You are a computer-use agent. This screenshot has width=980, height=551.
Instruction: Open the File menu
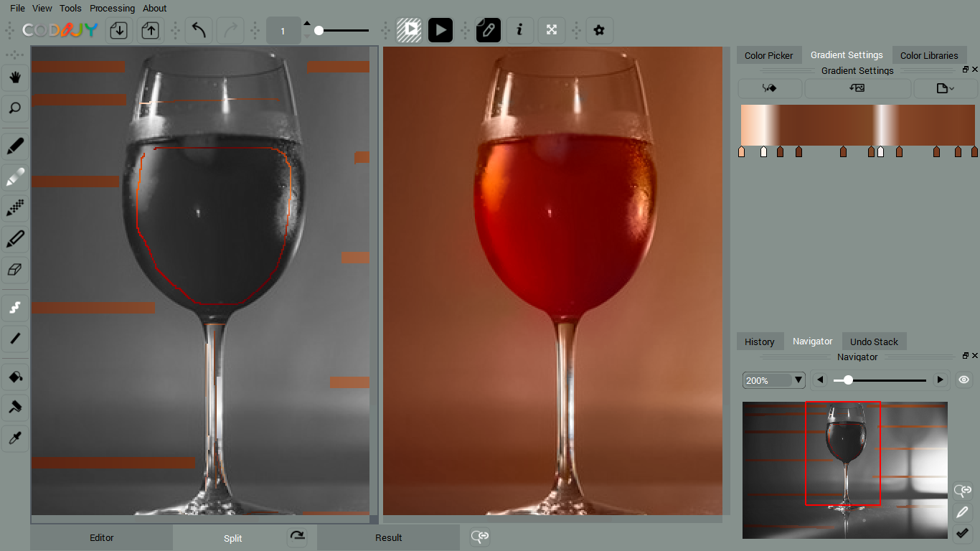point(17,9)
